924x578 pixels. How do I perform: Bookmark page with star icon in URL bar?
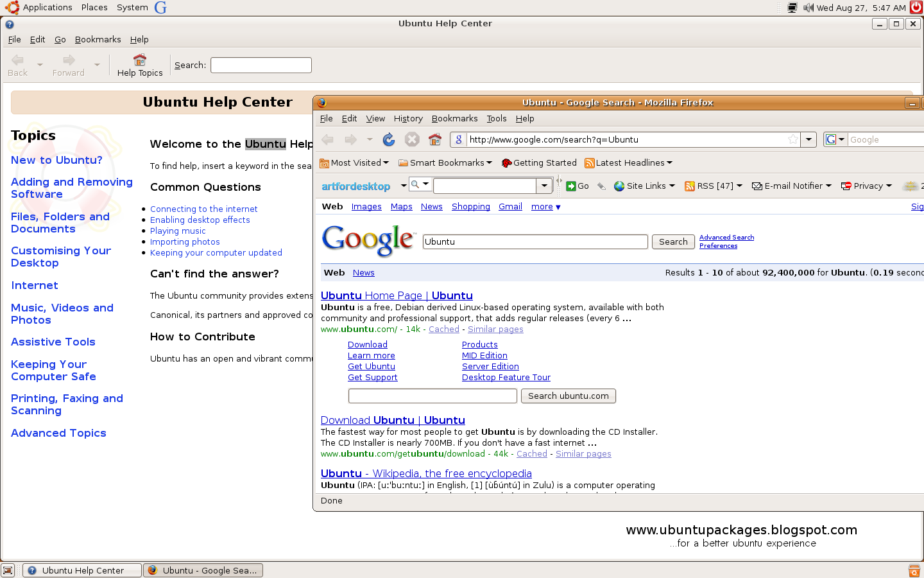coord(793,139)
